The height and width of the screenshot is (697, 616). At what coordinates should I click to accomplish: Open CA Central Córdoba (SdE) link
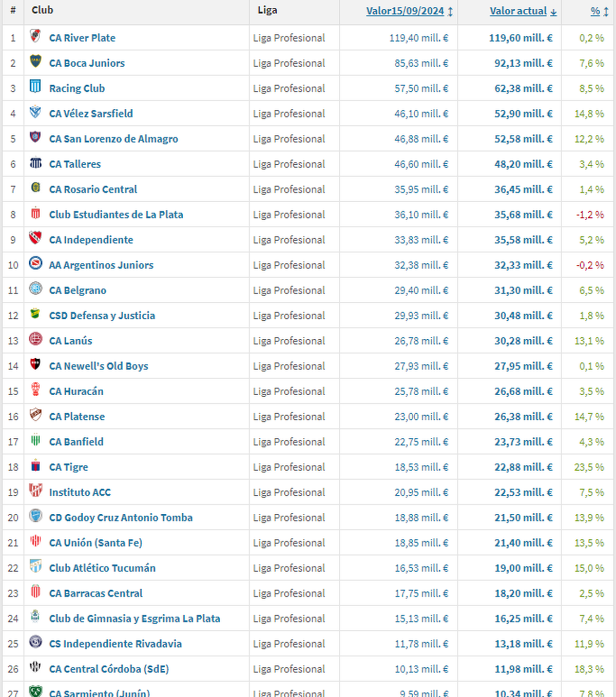(x=109, y=669)
